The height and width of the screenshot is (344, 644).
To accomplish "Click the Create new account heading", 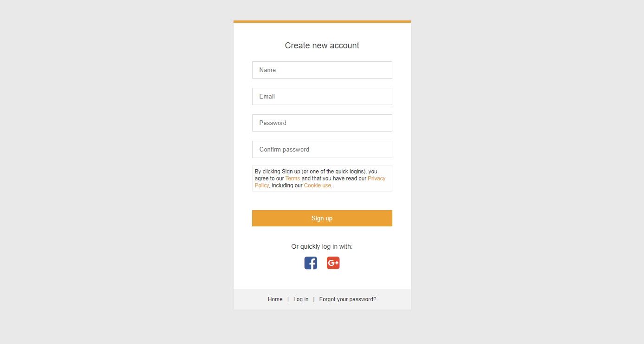I will (322, 46).
